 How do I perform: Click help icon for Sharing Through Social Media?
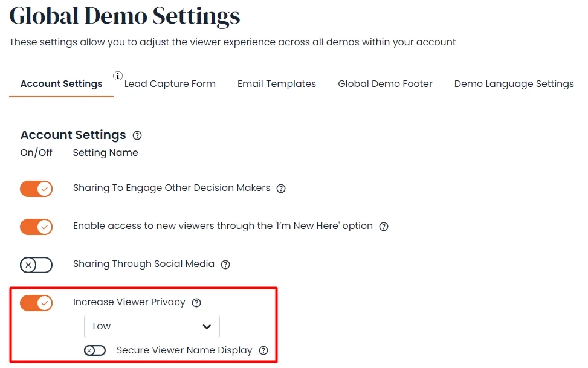coord(225,265)
